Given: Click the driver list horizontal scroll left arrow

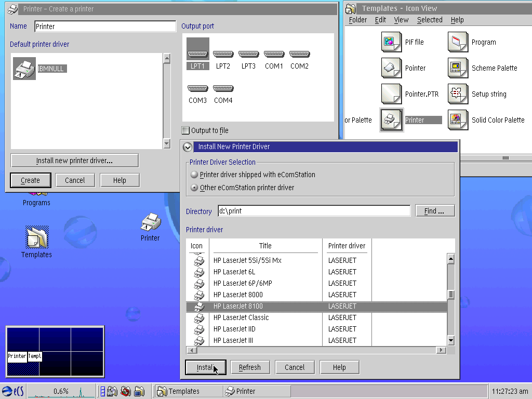Looking at the screenshot, I should point(192,350).
